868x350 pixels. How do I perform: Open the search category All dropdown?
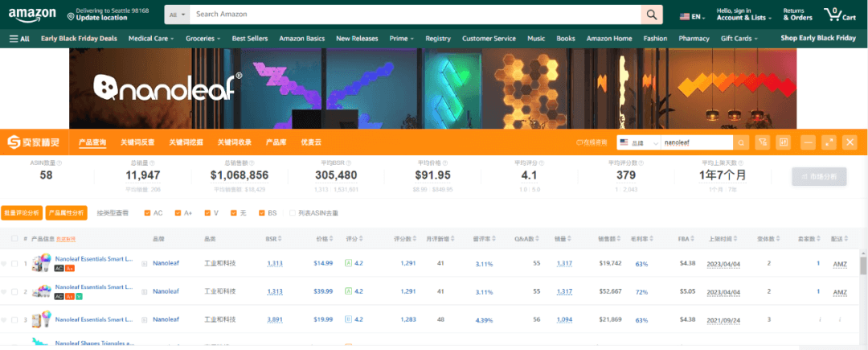(x=177, y=14)
